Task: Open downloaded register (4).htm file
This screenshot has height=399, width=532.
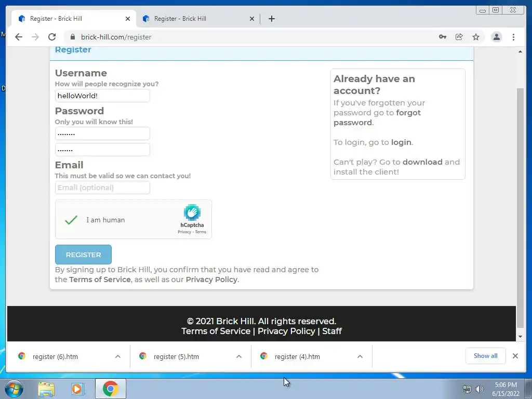Action: 297,356
